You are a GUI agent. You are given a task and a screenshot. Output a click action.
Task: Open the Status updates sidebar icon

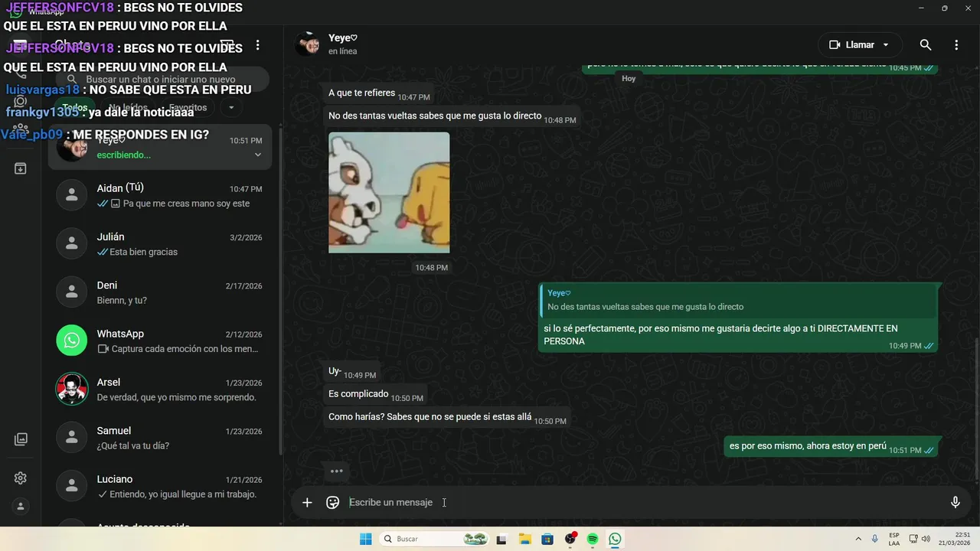[x=21, y=102]
